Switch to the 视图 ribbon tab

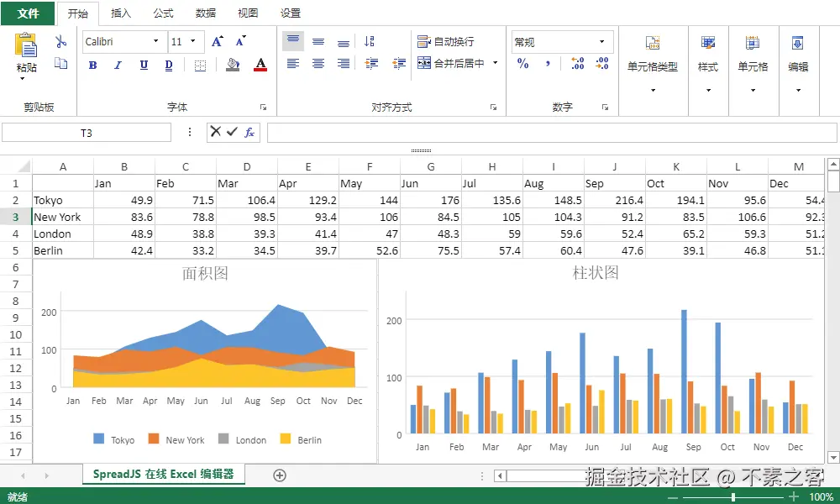tap(248, 13)
